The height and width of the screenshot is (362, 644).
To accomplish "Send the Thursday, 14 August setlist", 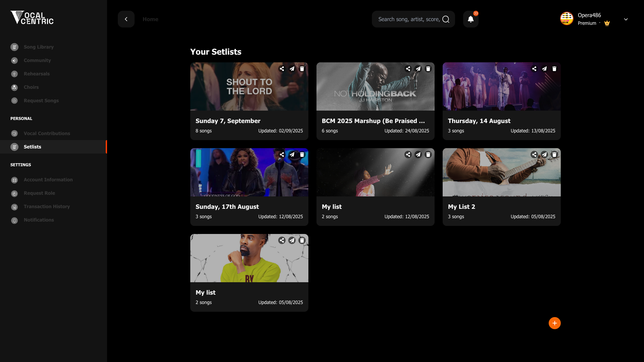I will pyautogui.click(x=544, y=68).
